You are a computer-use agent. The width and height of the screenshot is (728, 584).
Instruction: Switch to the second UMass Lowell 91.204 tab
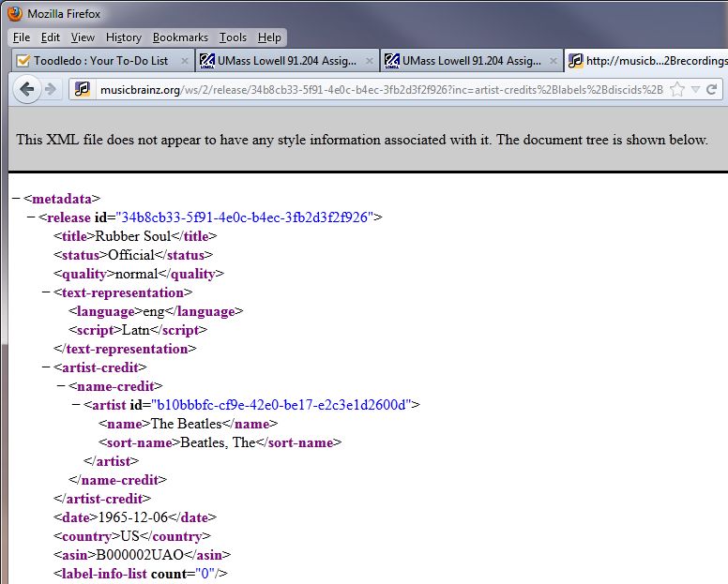coord(472,61)
